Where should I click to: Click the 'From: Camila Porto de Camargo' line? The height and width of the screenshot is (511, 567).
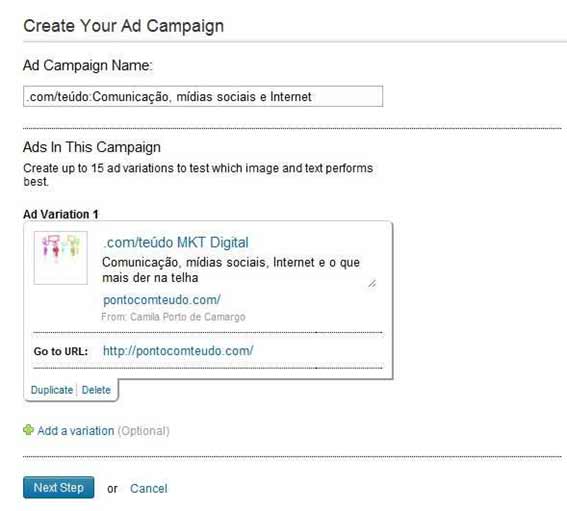point(173,317)
